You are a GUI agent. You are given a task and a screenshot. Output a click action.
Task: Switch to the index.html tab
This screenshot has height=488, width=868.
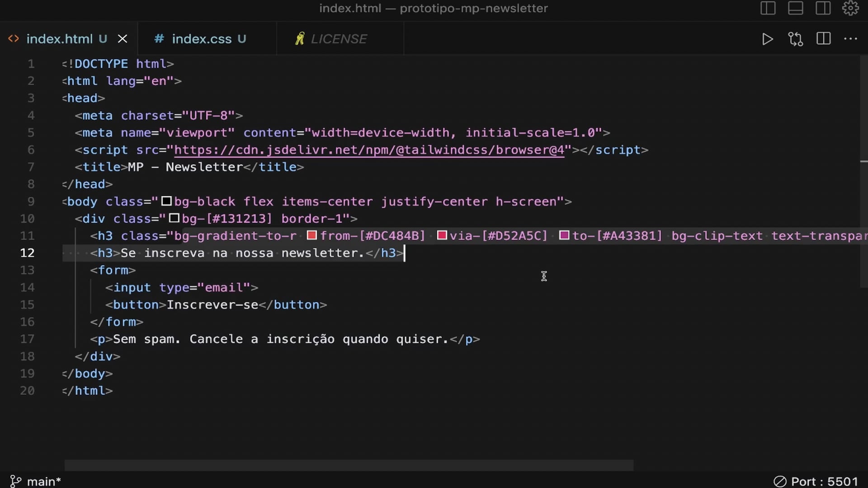(68, 39)
